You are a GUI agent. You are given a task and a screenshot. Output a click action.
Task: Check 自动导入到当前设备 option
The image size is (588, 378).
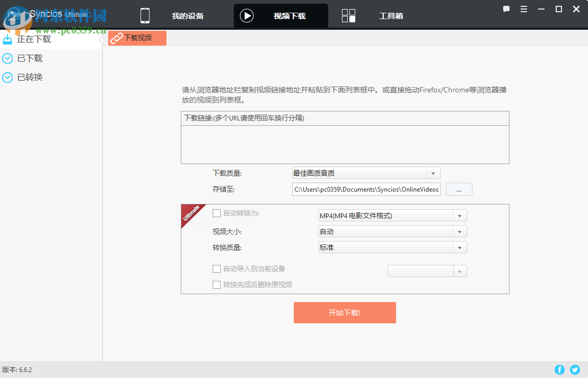[x=216, y=269]
